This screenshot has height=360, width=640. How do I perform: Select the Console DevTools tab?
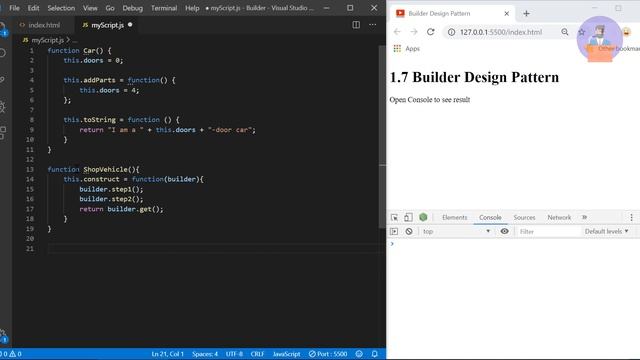click(x=490, y=218)
